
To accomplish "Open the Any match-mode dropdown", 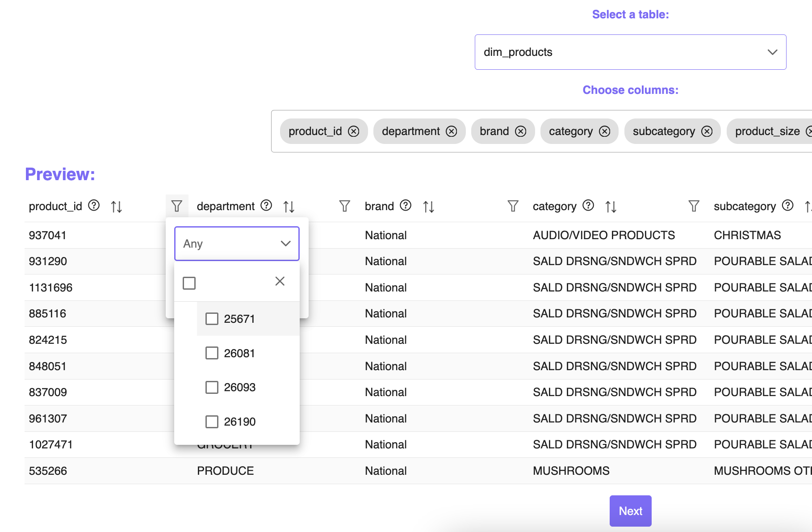I will (x=237, y=244).
